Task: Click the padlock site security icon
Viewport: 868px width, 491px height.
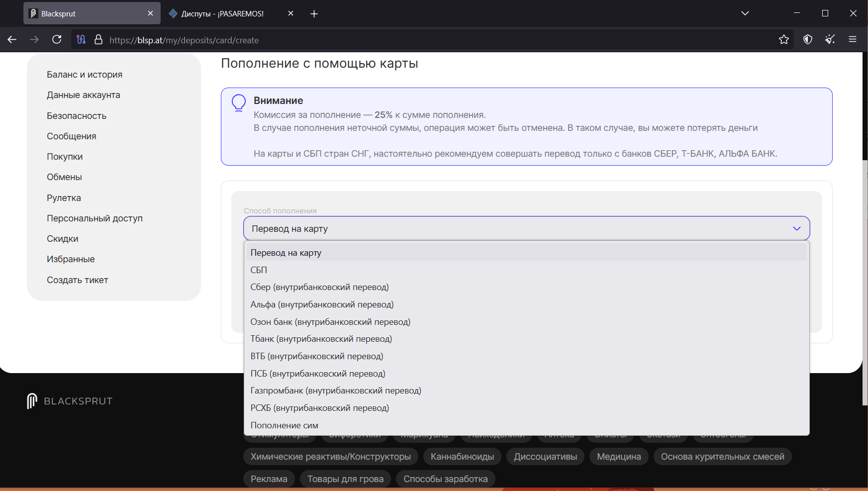Action: click(x=98, y=40)
